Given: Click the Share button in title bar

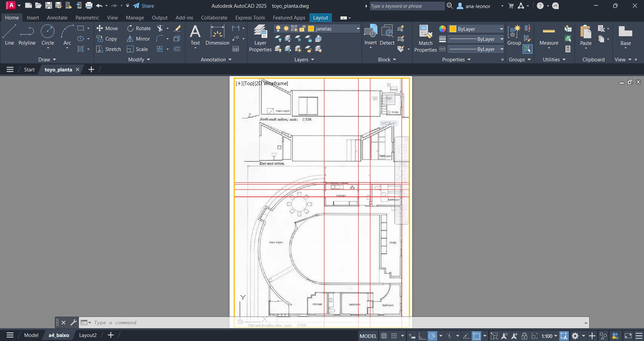Looking at the screenshot, I should point(144,6).
